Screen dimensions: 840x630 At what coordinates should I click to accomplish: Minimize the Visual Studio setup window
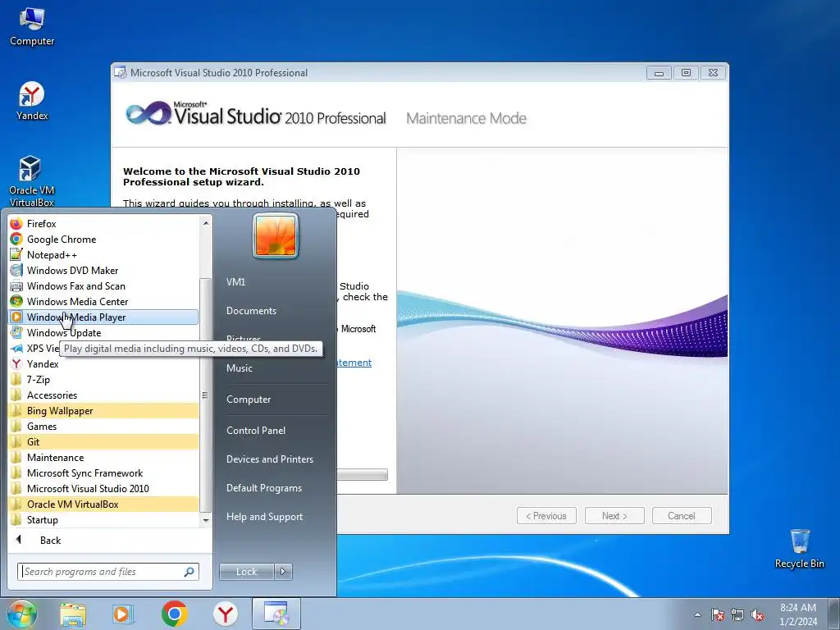[659, 73]
